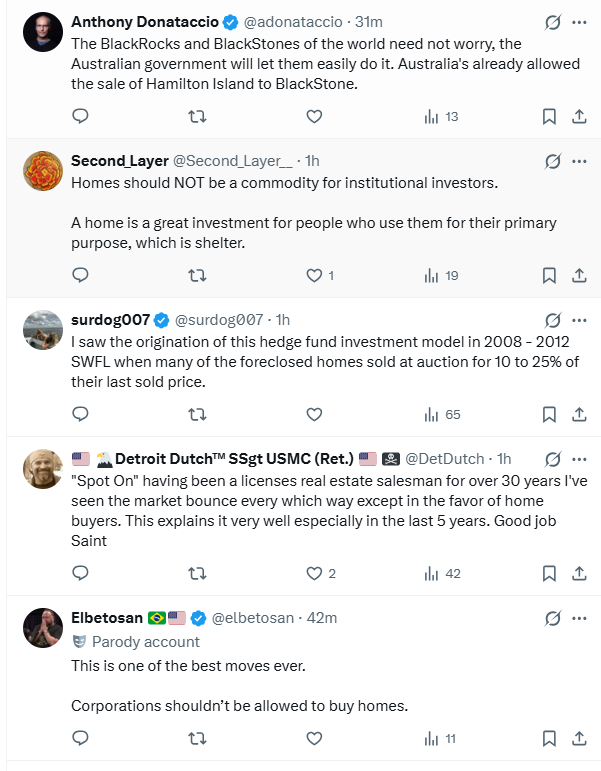Like surdog007's hedge fund tweet
The width and height of the screenshot is (601, 771).
314,413
